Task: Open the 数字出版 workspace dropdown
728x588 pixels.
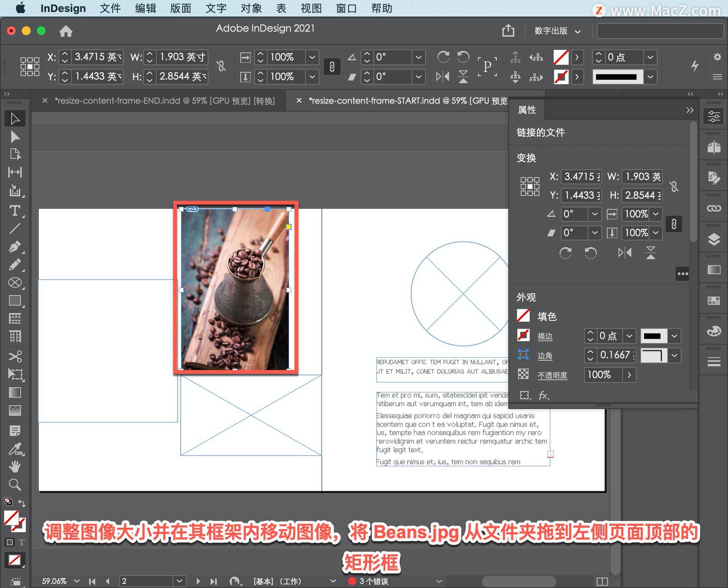Action: (557, 31)
